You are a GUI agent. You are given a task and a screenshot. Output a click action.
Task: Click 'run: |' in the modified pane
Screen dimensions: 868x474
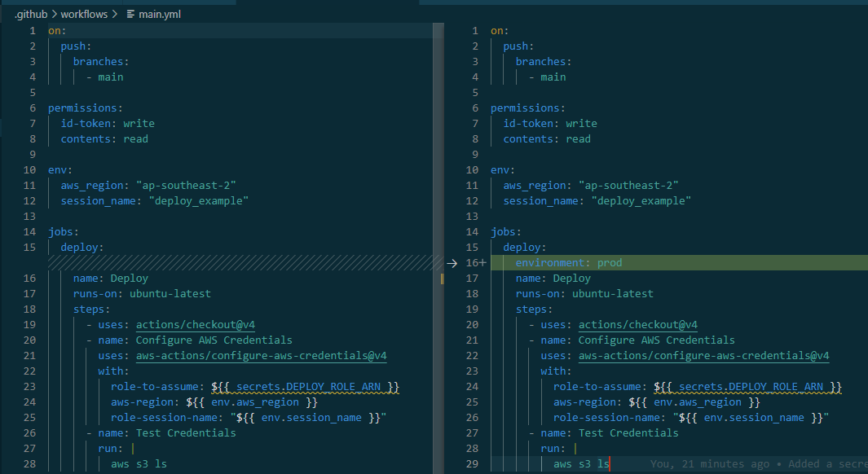(559, 449)
